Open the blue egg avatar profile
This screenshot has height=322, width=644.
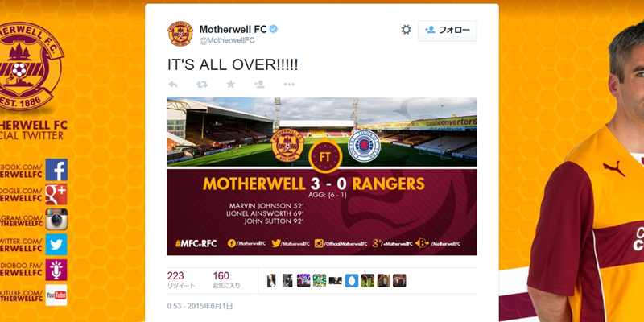352,280
